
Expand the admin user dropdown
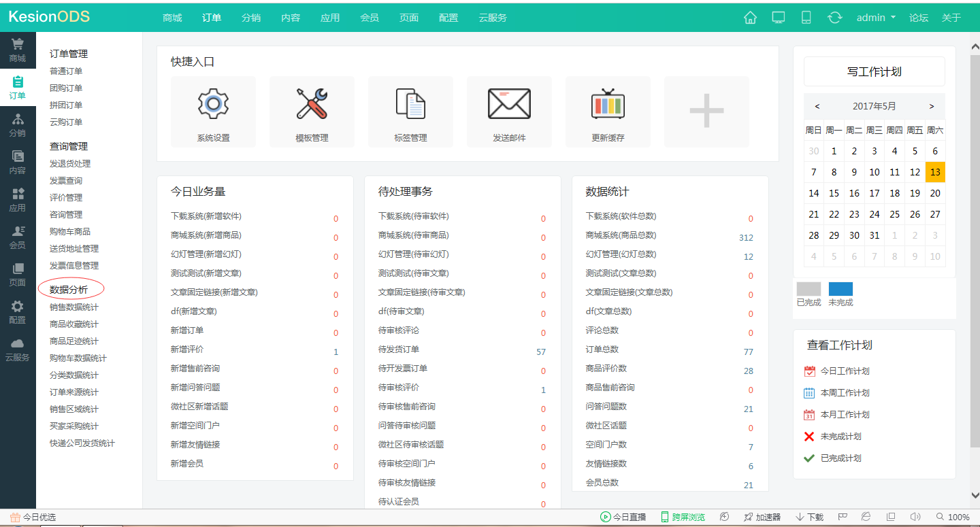[x=876, y=18]
